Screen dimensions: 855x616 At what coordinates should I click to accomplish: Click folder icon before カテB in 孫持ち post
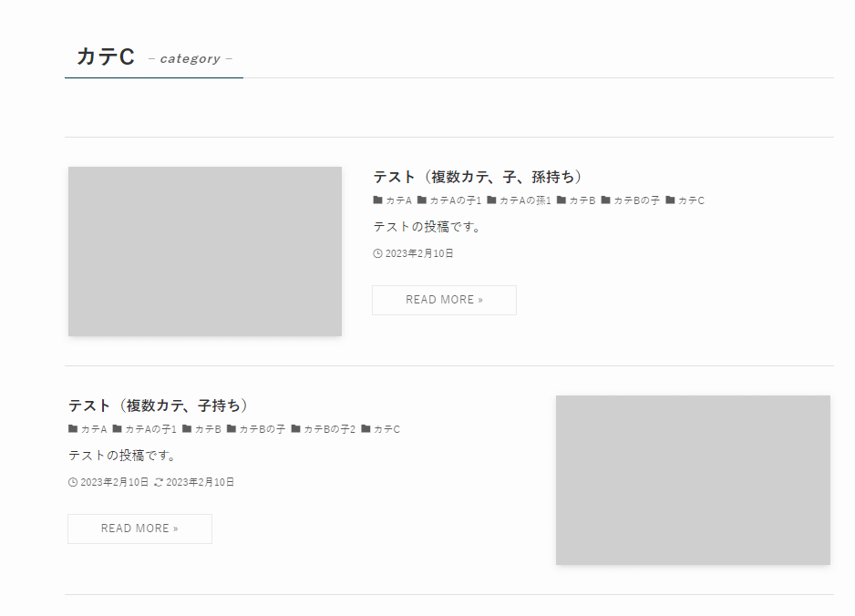click(561, 200)
